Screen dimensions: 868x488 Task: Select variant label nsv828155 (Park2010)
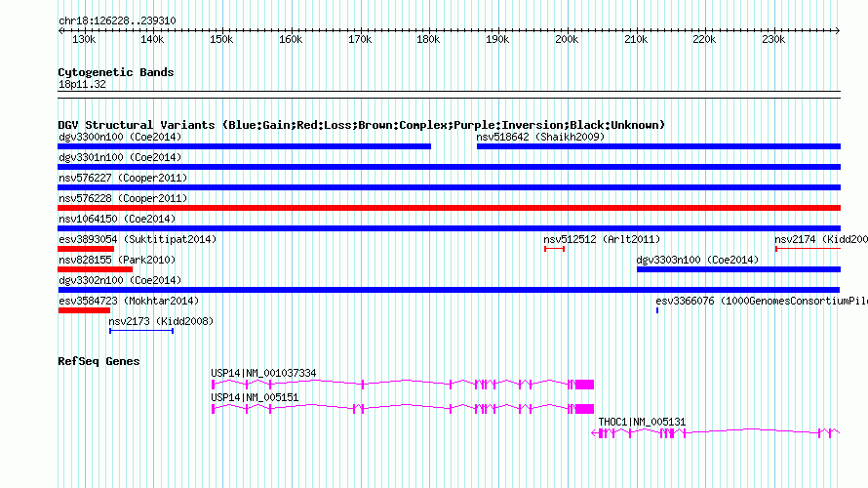[117, 260]
